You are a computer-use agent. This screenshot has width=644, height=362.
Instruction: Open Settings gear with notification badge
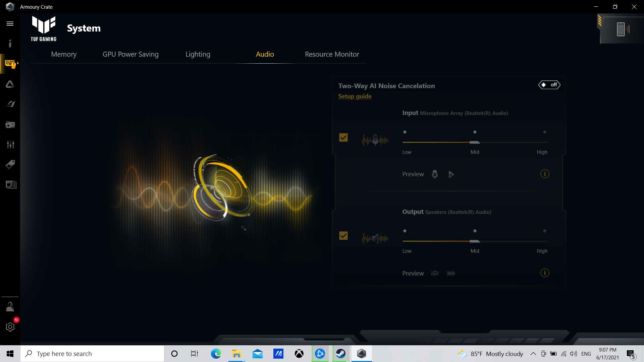tap(10, 327)
